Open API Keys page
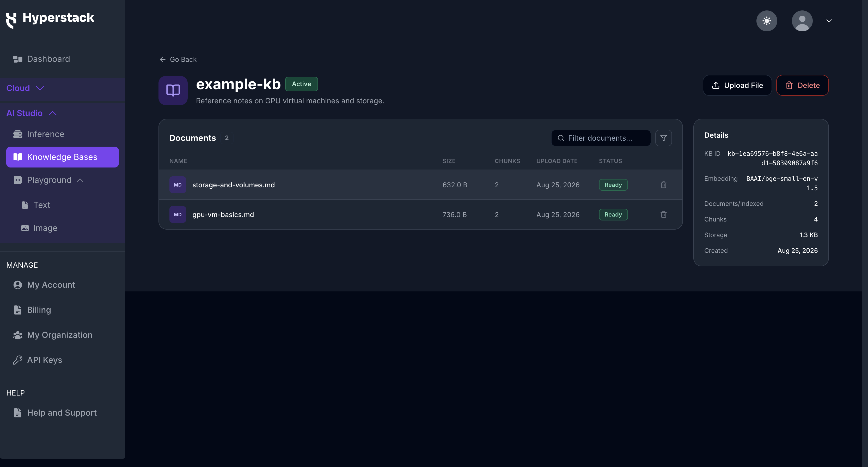This screenshot has height=467, width=868. [63, 360]
